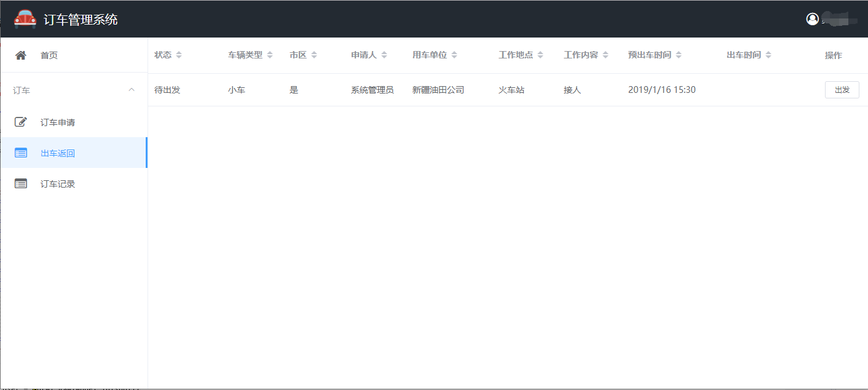868x390 pixels.
Task: Click the list icon beside 订车记录
Action: tap(21, 184)
